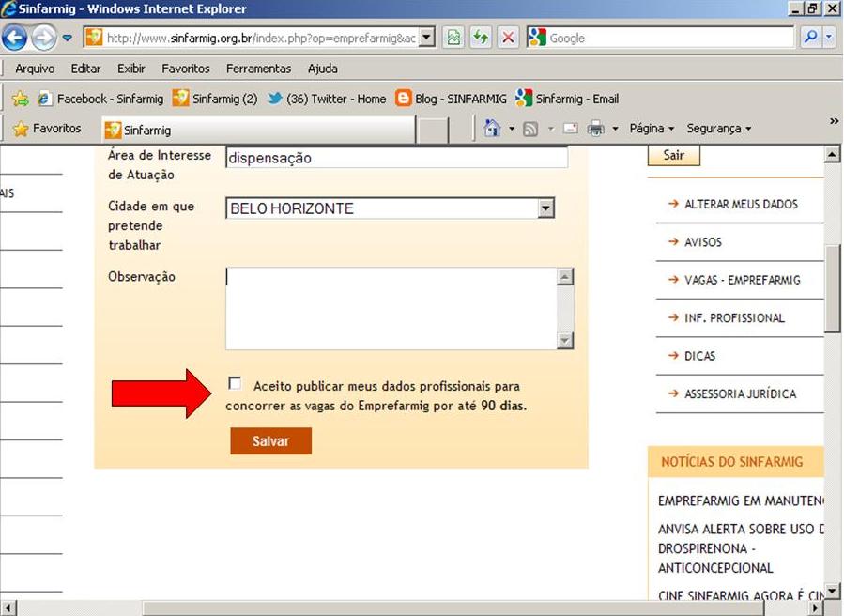This screenshot has width=844, height=616.
Task: Click the red Stop loading icon
Action: coord(508,38)
